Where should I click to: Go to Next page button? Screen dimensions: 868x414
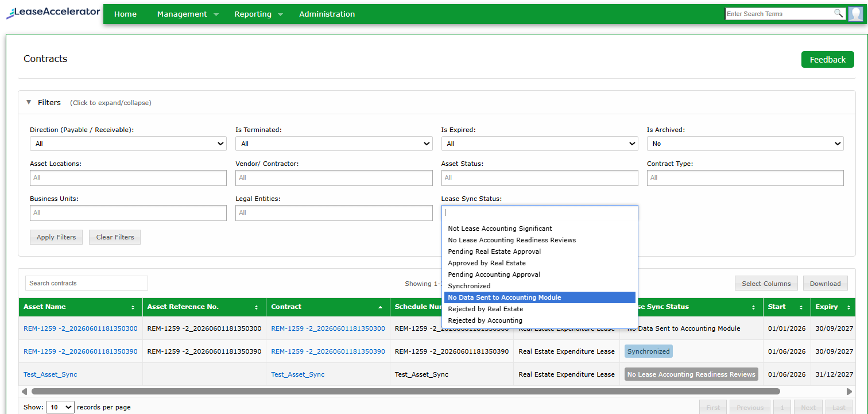(x=808, y=407)
